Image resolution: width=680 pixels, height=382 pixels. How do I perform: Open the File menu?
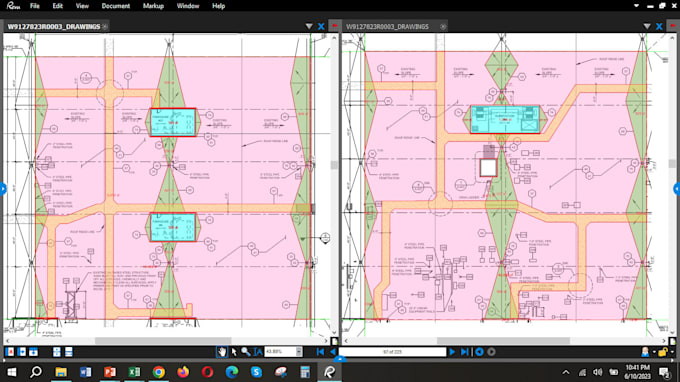coord(35,6)
